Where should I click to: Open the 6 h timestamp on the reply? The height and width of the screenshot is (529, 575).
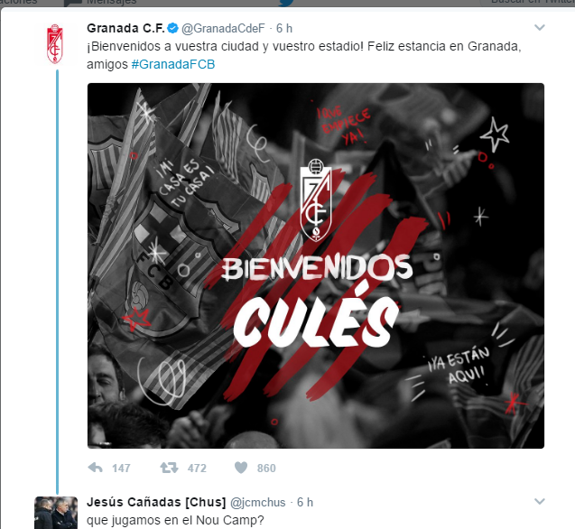[305, 502]
